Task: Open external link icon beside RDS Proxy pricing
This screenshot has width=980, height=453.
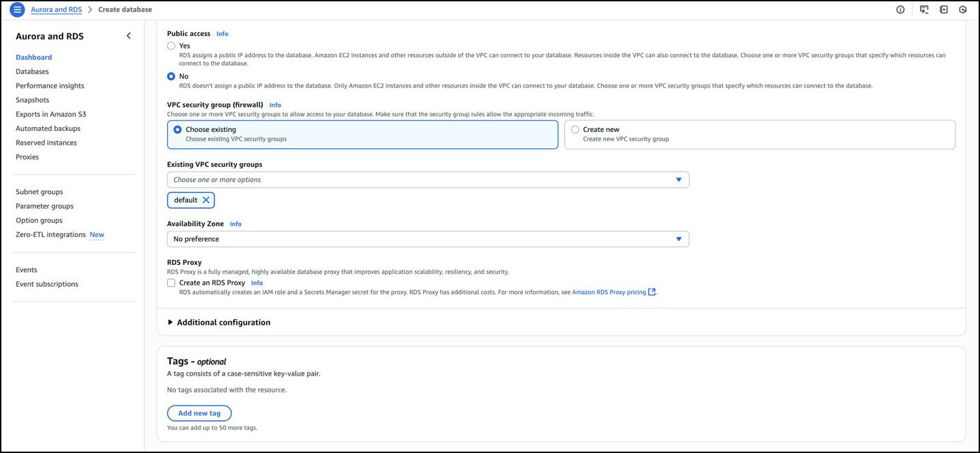Action: click(652, 292)
